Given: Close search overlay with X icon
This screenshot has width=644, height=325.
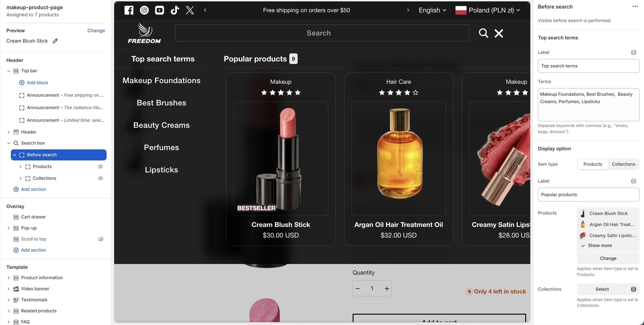Looking at the screenshot, I should point(499,33).
